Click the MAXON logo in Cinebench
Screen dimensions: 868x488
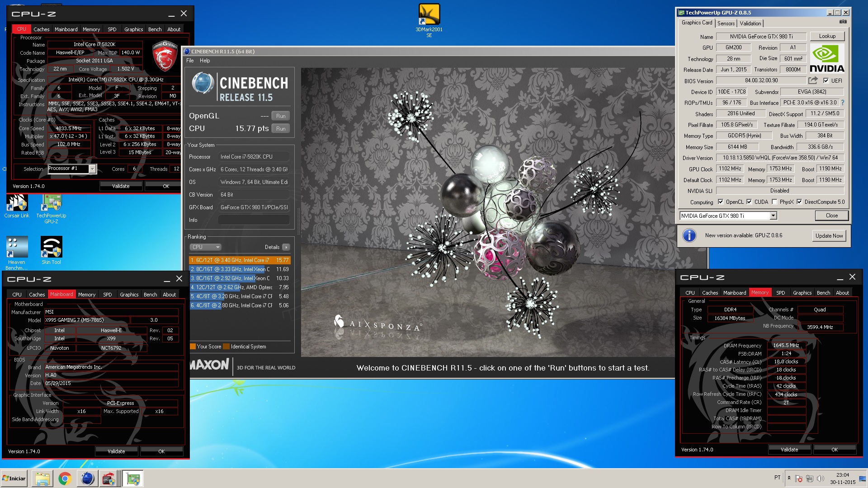[209, 365]
